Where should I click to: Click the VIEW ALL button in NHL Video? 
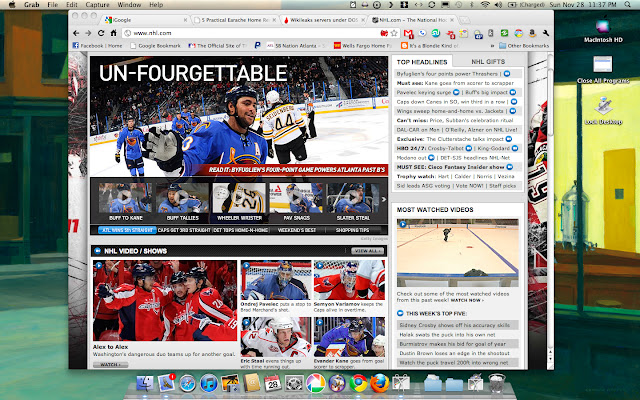[x=367, y=251]
